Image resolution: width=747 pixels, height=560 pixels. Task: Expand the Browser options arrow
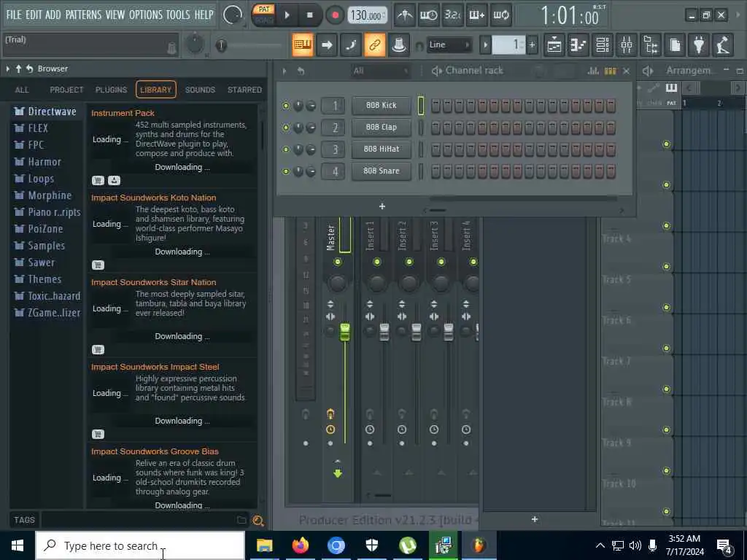tap(7, 69)
